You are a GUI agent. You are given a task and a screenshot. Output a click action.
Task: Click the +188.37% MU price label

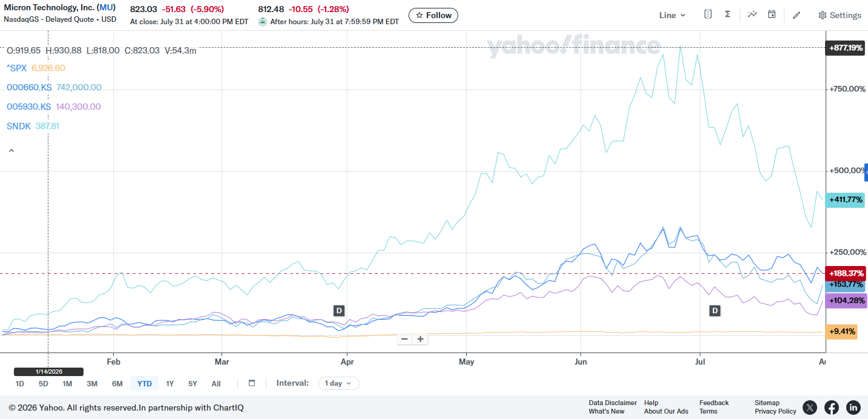click(846, 273)
